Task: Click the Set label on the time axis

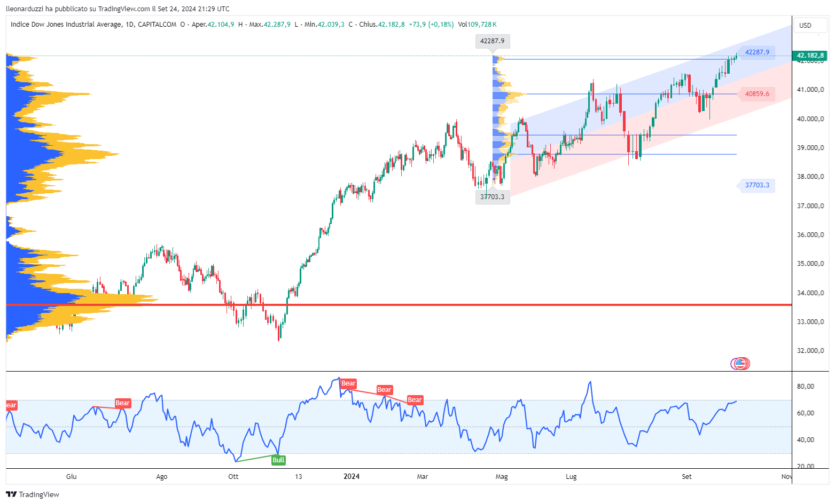Action: coord(687,477)
